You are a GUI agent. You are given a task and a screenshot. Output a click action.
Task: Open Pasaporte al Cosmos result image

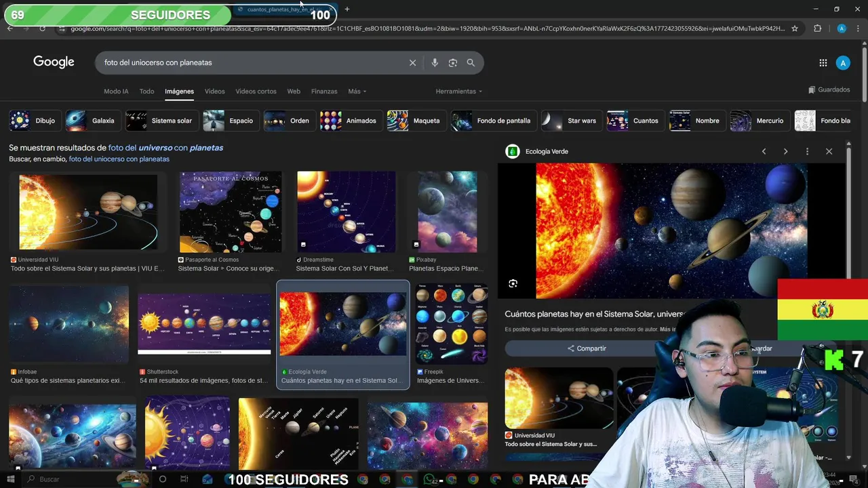pyautogui.click(x=231, y=212)
